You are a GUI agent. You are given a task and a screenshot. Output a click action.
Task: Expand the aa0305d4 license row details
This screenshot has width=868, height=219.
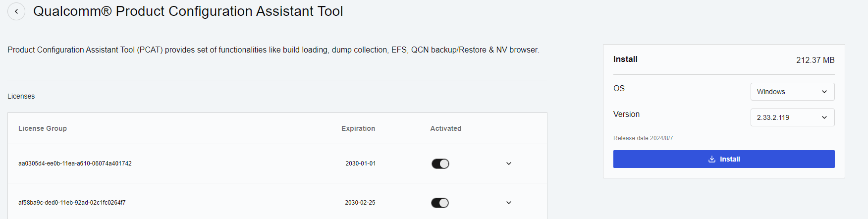[509, 164]
